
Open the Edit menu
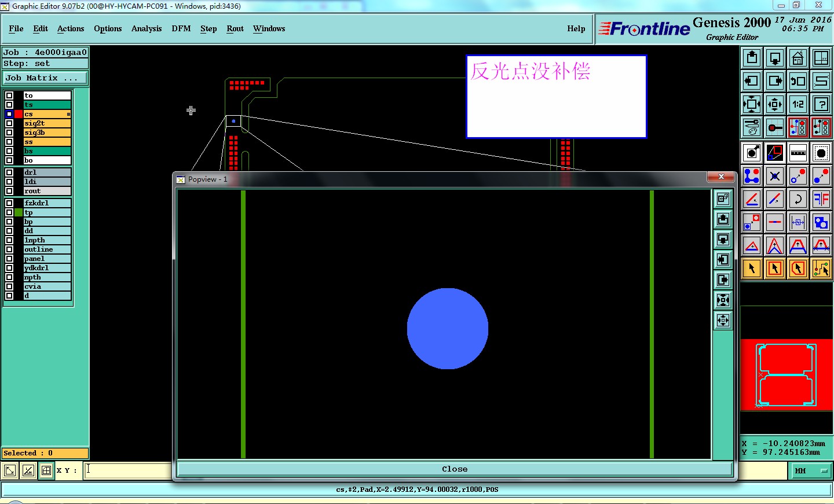click(x=41, y=28)
